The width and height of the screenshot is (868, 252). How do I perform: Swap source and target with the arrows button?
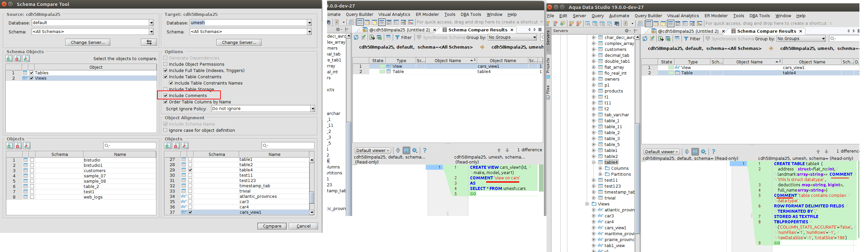(x=149, y=42)
